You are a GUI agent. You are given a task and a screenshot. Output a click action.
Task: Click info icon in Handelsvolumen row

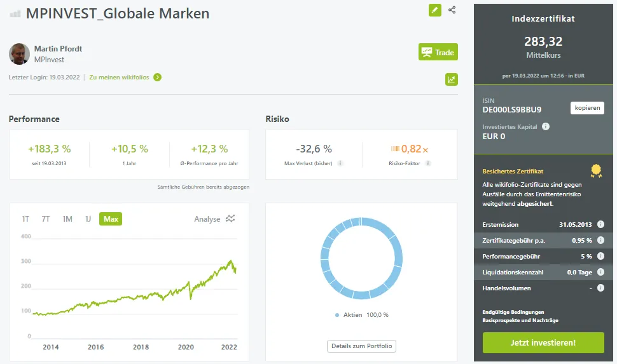pyautogui.click(x=600, y=288)
